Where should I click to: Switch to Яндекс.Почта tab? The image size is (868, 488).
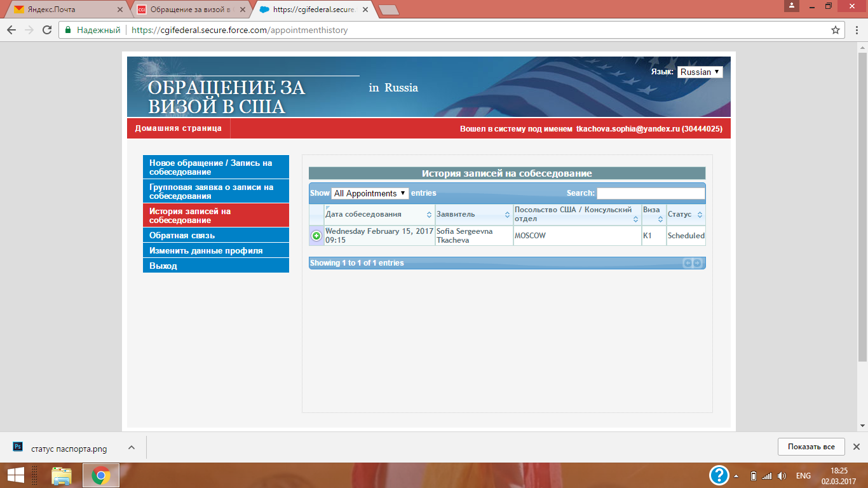(x=64, y=10)
